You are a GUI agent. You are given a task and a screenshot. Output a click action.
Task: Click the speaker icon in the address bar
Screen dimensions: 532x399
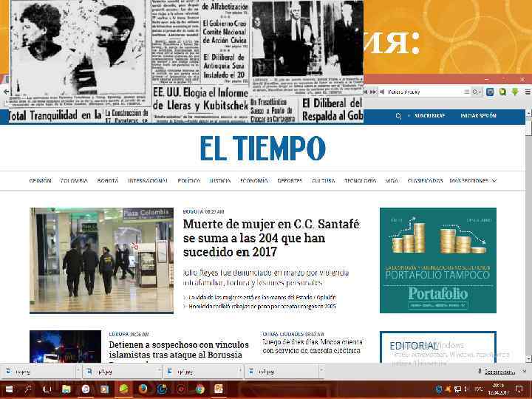382,92
